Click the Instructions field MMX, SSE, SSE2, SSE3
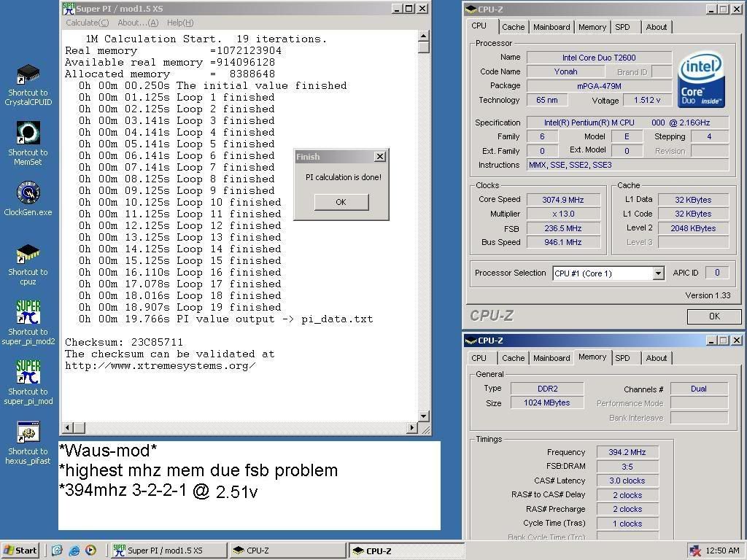 (627, 165)
